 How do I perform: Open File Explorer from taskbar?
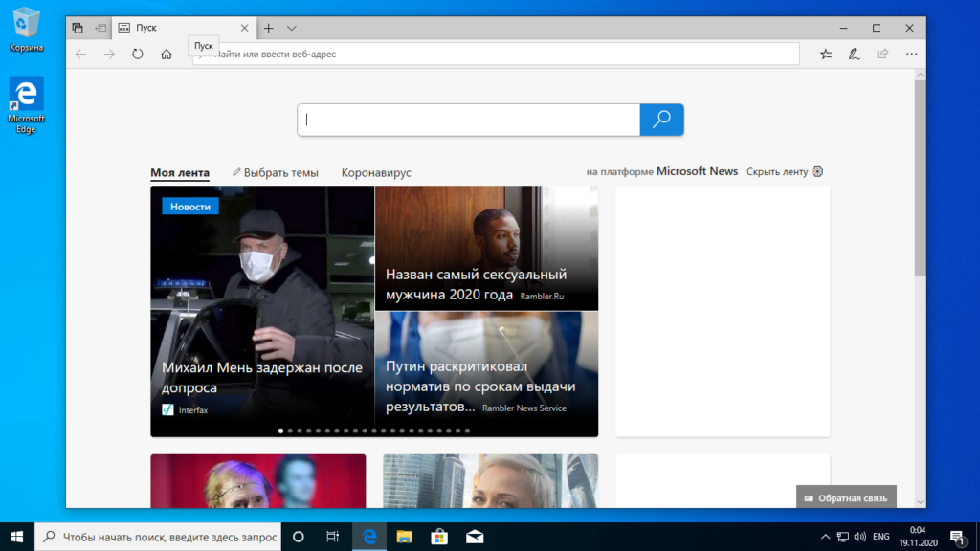point(405,537)
